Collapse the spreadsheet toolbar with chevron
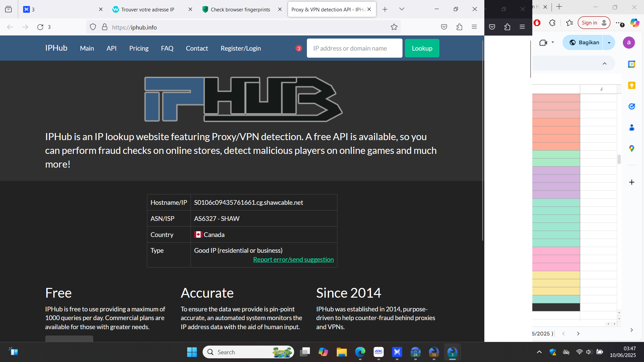 point(604,64)
